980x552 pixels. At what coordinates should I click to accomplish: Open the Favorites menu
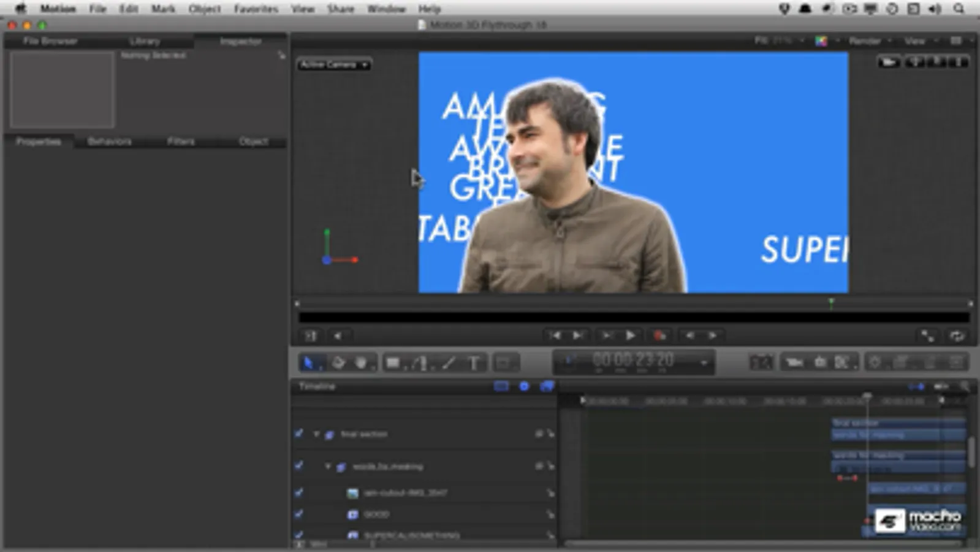pyautogui.click(x=256, y=9)
